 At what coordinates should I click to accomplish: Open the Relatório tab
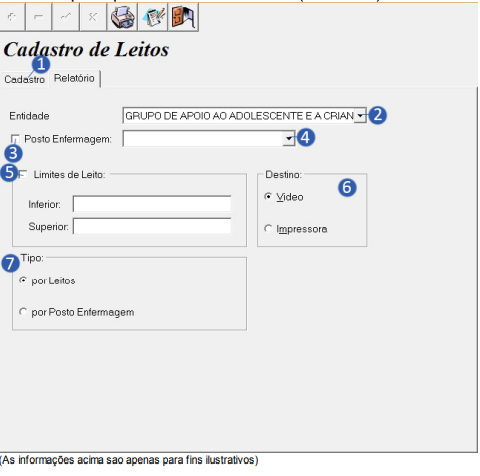coord(74,78)
